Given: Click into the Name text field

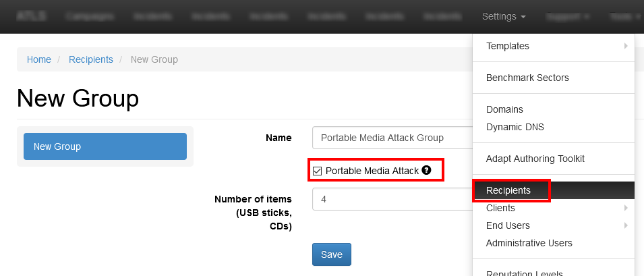Looking at the screenshot, I should (x=392, y=138).
